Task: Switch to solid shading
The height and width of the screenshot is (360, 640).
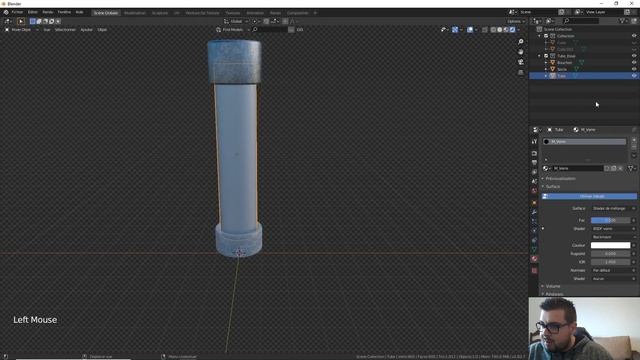Action: [500, 30]
